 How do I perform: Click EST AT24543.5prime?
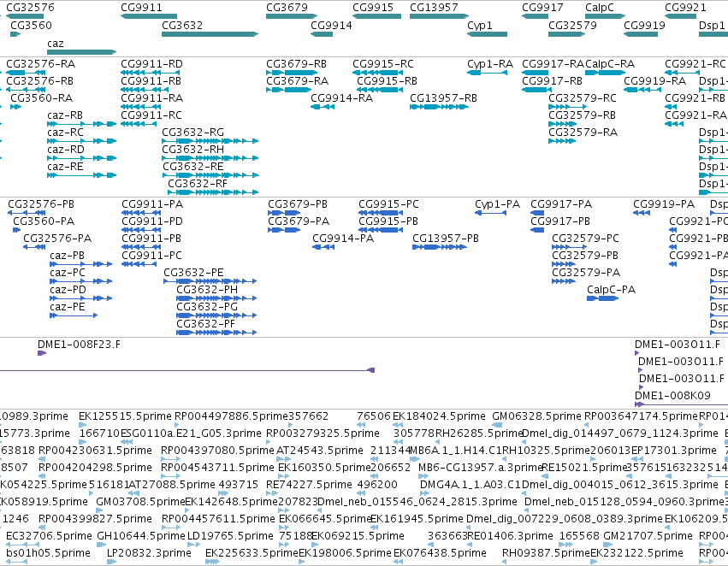(320, 450)
